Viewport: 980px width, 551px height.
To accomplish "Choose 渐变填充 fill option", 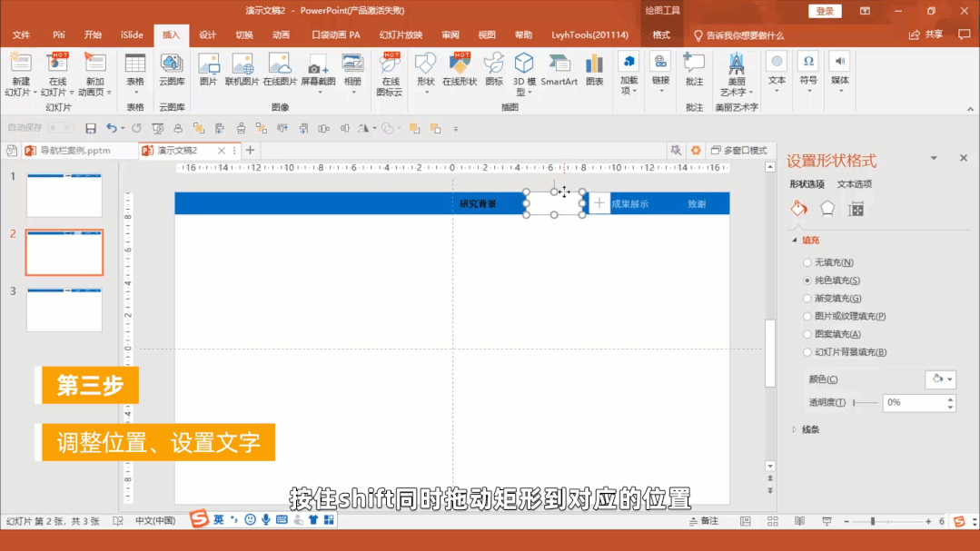I will [807, 299].
